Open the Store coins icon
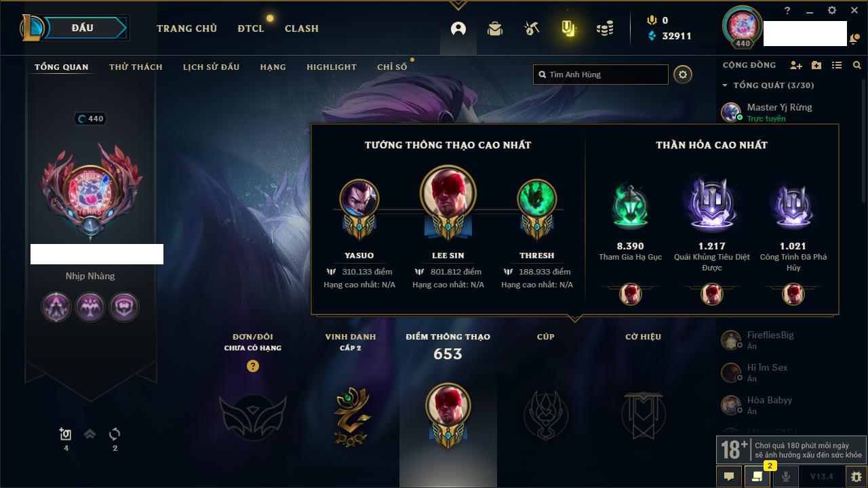868x488 pixels. (x=605, y=28)
